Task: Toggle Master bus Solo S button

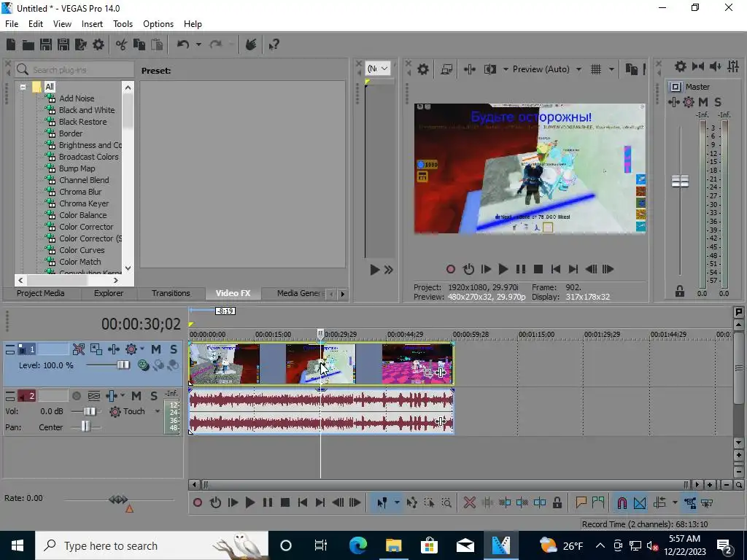Action: pyautogui.click(x=718, y=102)
